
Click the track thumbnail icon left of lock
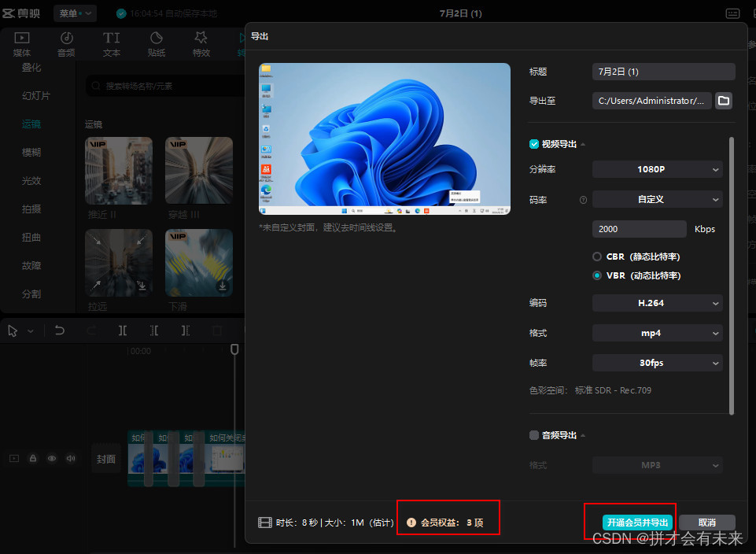click(14, 458)
